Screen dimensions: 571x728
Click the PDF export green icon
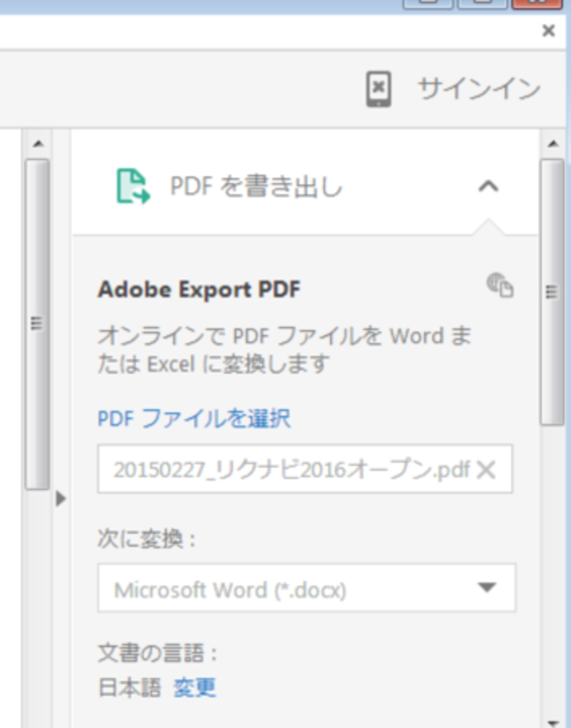click(x=133, y=186)
